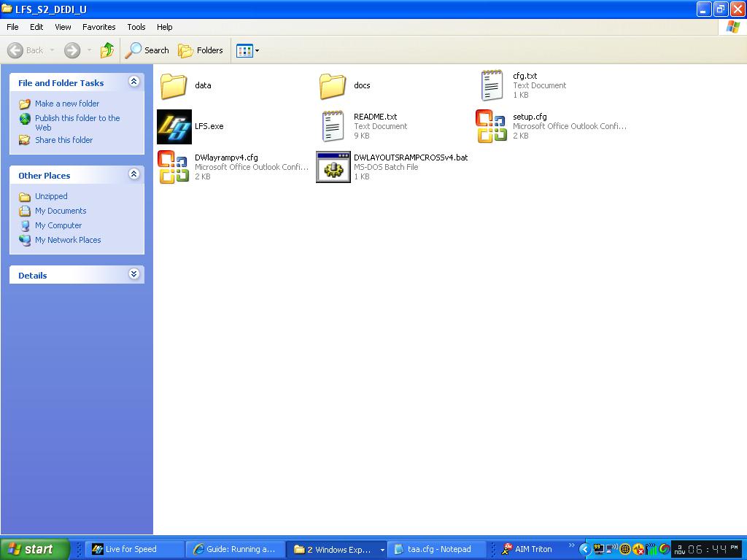
Task: Click Share this folder link
Action: pyautogui.click(x=64, y=140)
